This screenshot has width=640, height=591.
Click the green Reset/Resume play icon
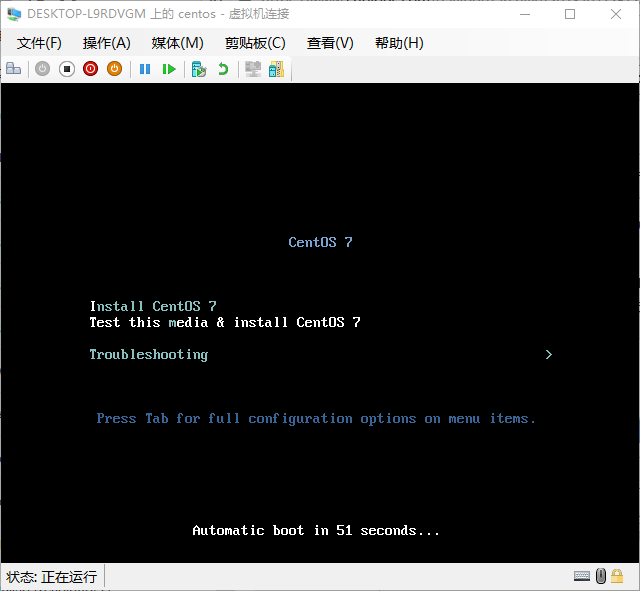169,69
